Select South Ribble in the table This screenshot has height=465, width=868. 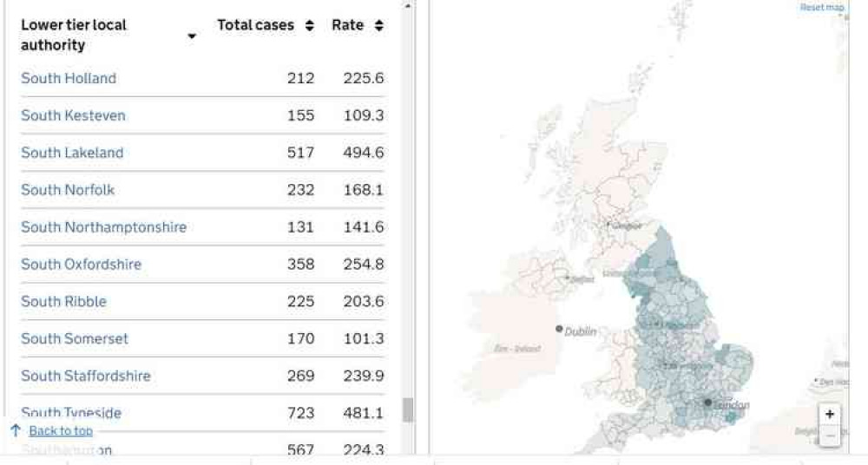pos(63,302)
